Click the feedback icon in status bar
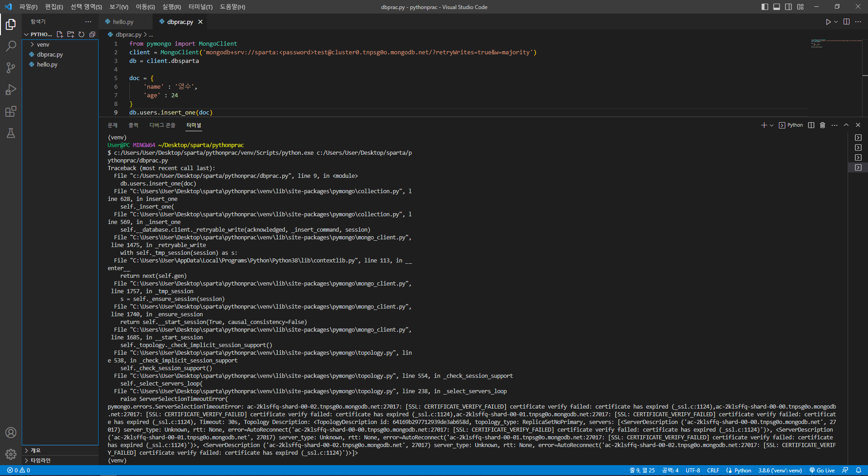Viewport: 868px width, 476px height. [845, 471]
